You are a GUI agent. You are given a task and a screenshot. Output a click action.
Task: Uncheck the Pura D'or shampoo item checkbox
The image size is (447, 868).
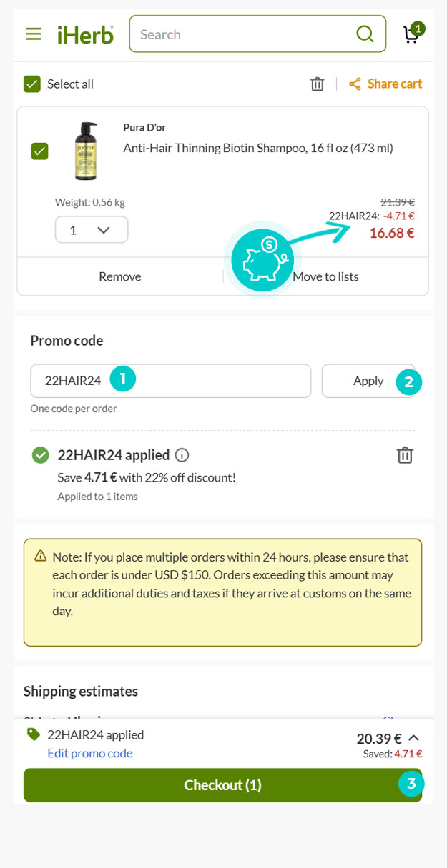point(40,151)
